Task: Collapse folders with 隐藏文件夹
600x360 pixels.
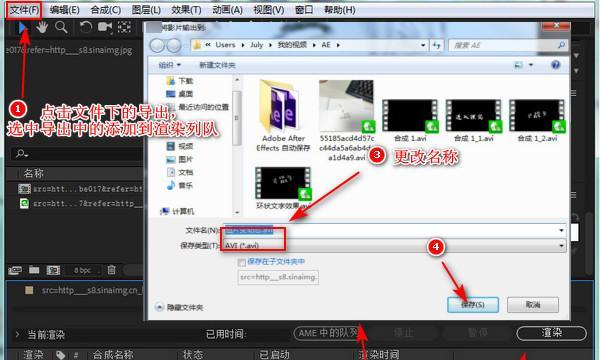Action: [x=179, y=307]
